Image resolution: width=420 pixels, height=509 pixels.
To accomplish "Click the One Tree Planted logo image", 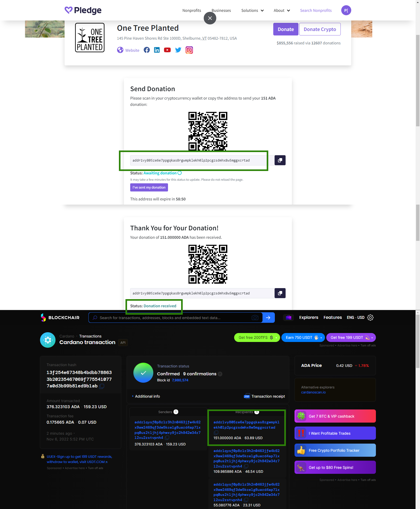I will 90,38.
